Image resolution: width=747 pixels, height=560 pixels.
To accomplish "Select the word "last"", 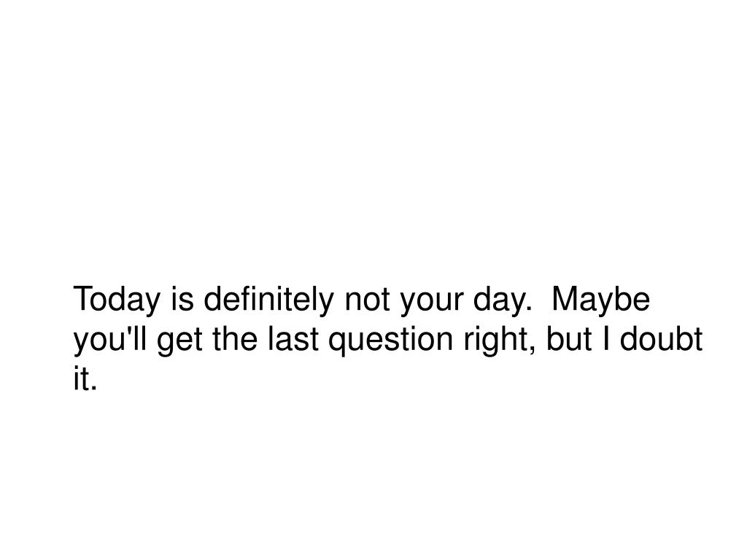I will pos(293,339).
